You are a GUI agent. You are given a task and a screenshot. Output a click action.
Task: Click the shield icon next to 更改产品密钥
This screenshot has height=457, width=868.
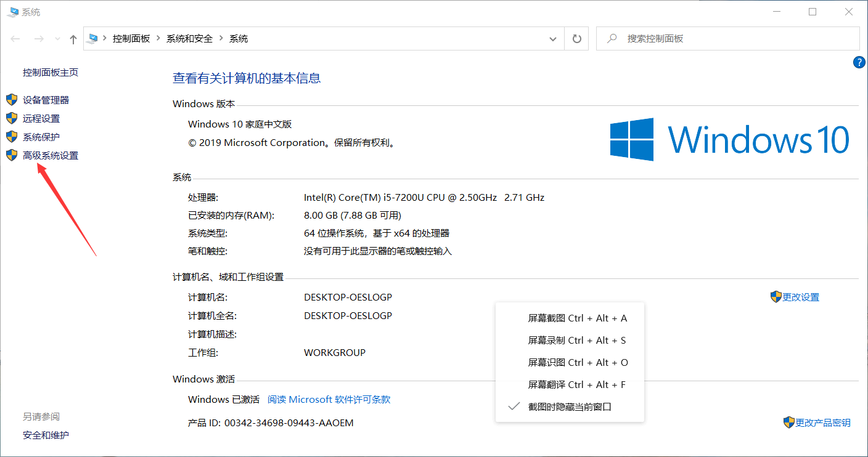(789, 423)
